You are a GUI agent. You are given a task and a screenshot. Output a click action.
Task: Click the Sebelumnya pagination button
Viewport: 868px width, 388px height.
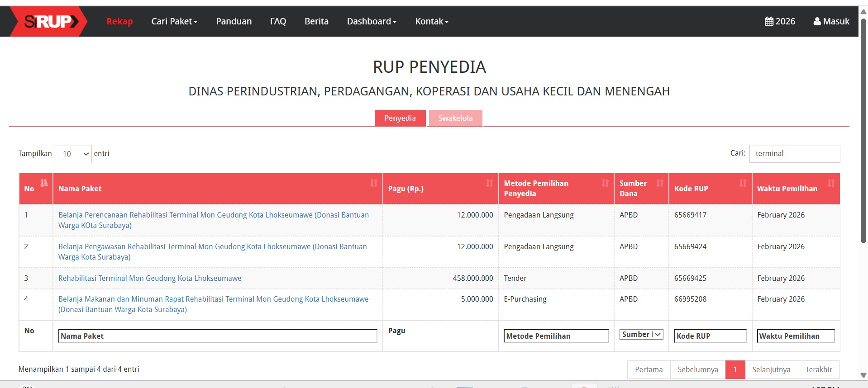point(698,369)
